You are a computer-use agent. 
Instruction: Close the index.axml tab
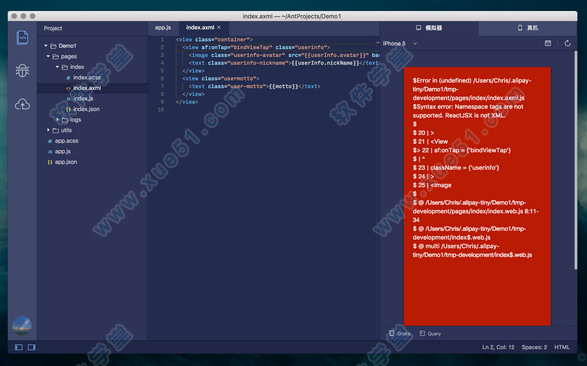coord(219,28)
